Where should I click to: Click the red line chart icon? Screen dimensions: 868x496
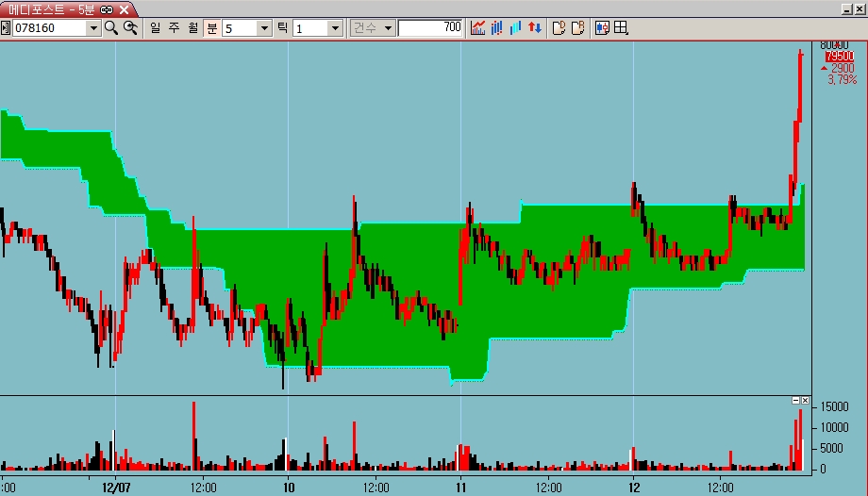point(478,28)
